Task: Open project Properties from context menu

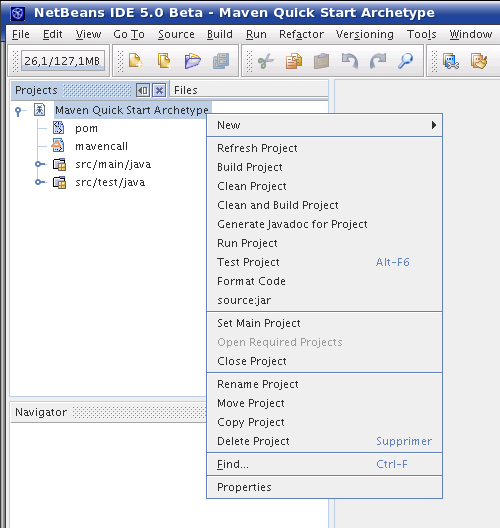Action: (324, 487)
